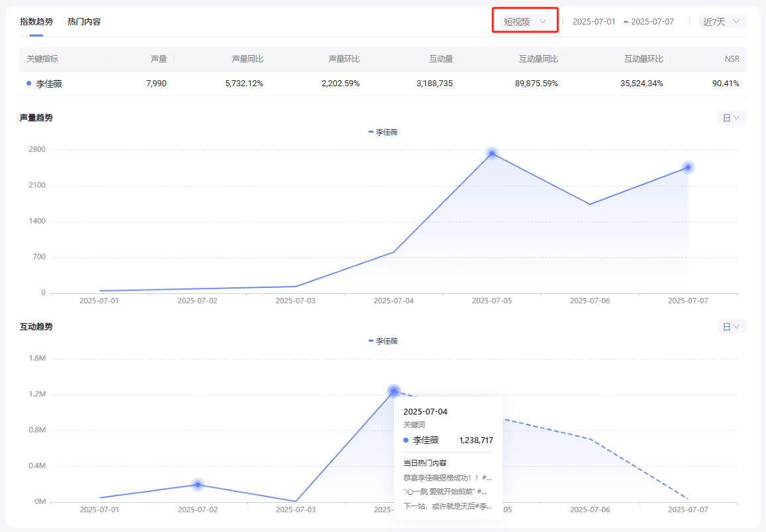This screenshot has height=532, width=766.
Task: Open the 日 granularity dropdown for 声量趋势
Action: pyautogui.click(x=732, y=117)
